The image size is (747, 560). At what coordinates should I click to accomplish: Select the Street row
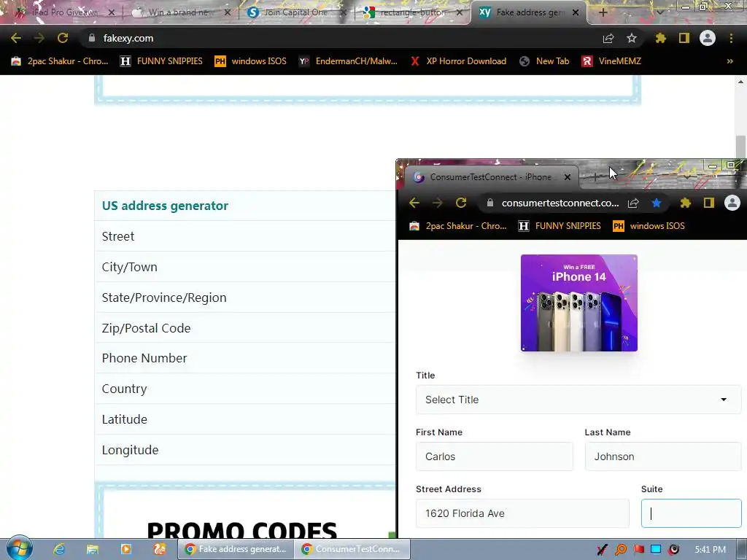point(245,236)
